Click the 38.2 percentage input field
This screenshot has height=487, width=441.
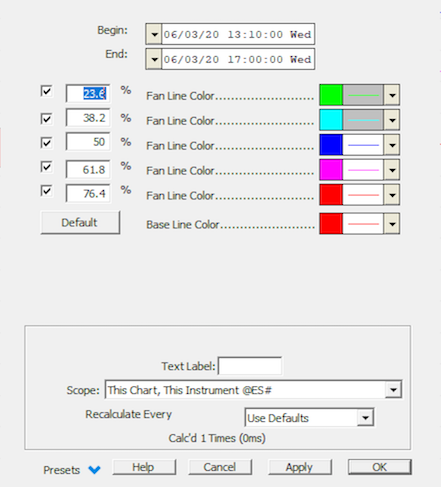point(88,118)
